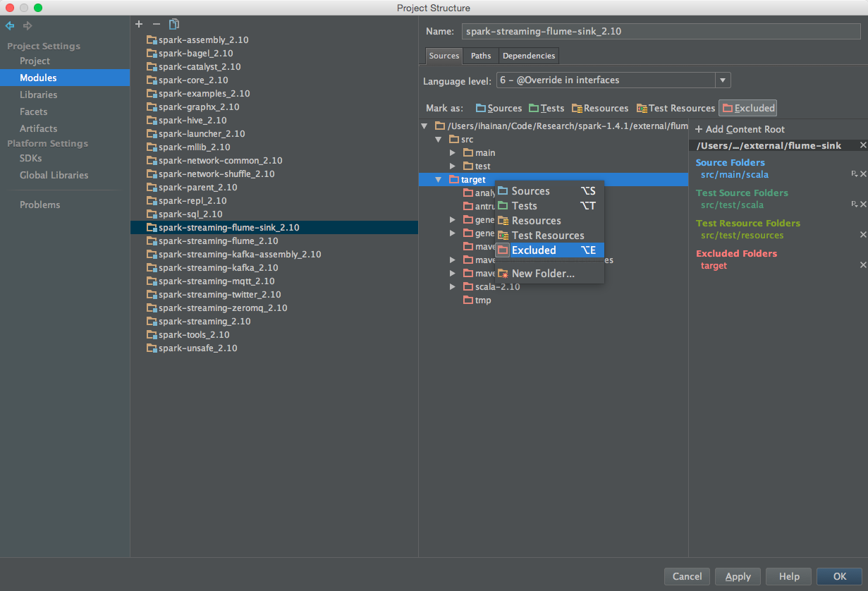The image size is (868, 591).
Task: Click the copy module icon
Action: click(174, 24)
